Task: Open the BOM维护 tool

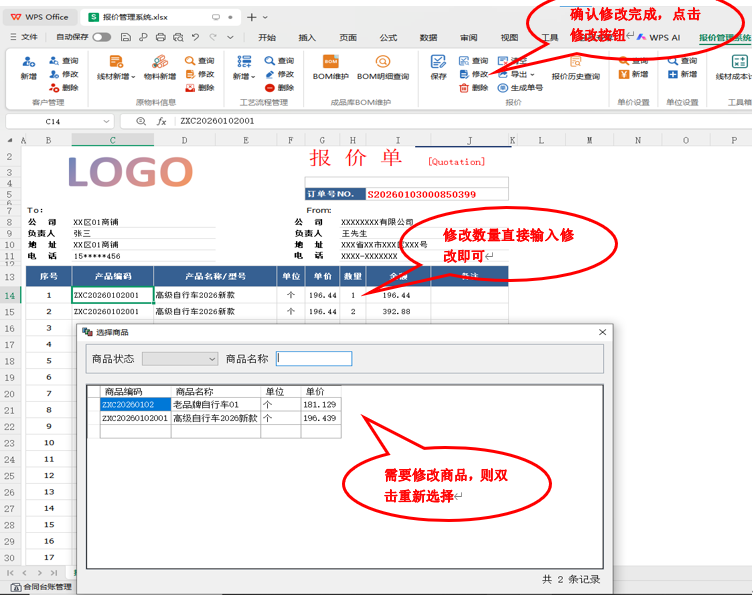Action: tap(330, 68)
